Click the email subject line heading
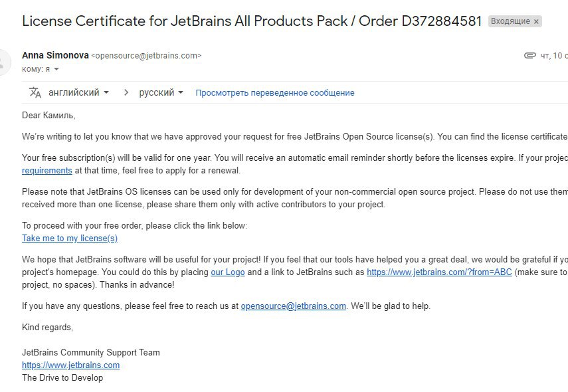The width and height of the screenshot is (568, 392). pos(252,21)
